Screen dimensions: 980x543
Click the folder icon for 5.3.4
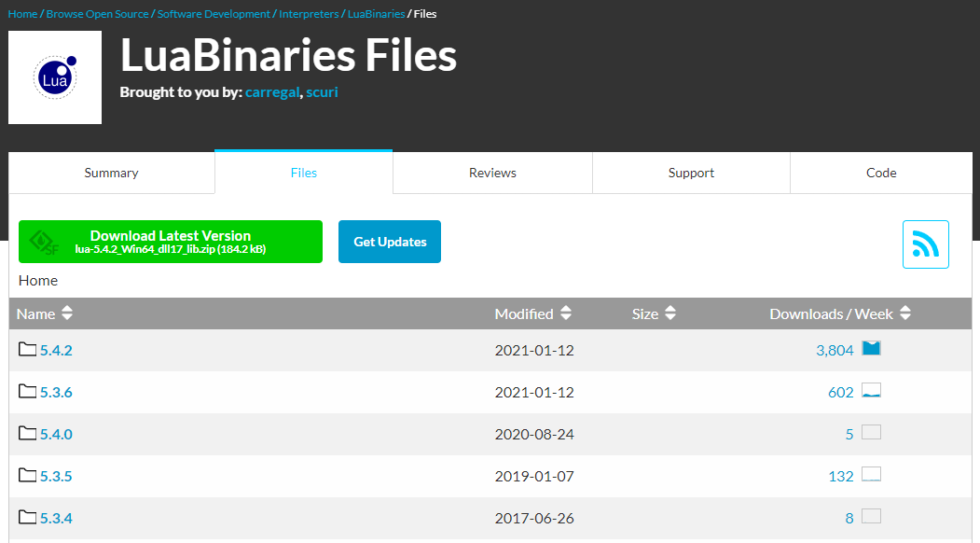tap(27, 517)
